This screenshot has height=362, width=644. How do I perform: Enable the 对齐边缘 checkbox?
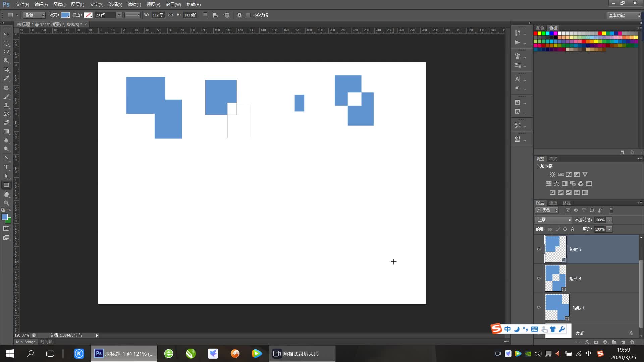[248, 15]
